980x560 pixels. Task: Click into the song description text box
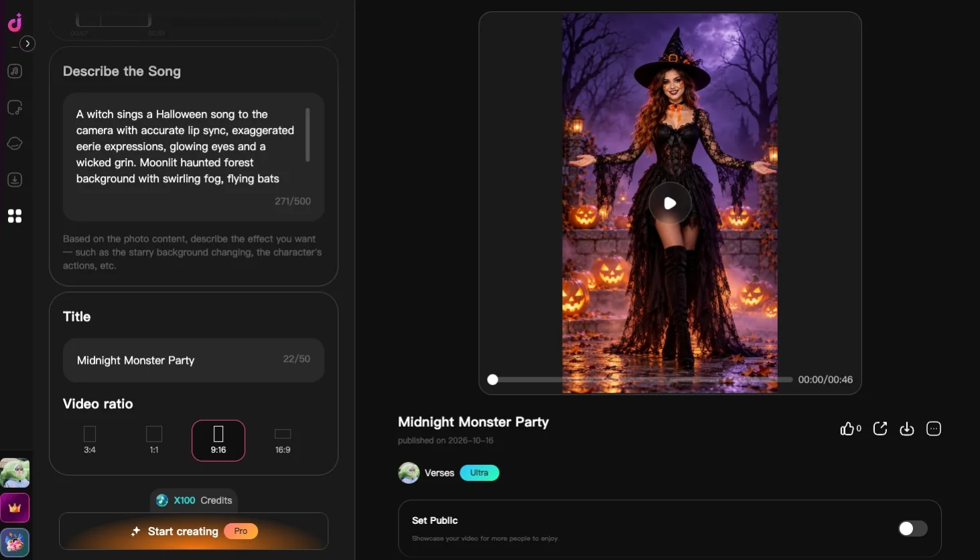click(194, 157)
